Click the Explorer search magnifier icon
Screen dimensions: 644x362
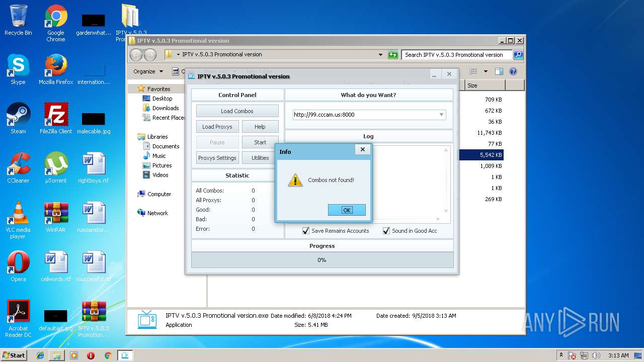(x=518, y=55)
